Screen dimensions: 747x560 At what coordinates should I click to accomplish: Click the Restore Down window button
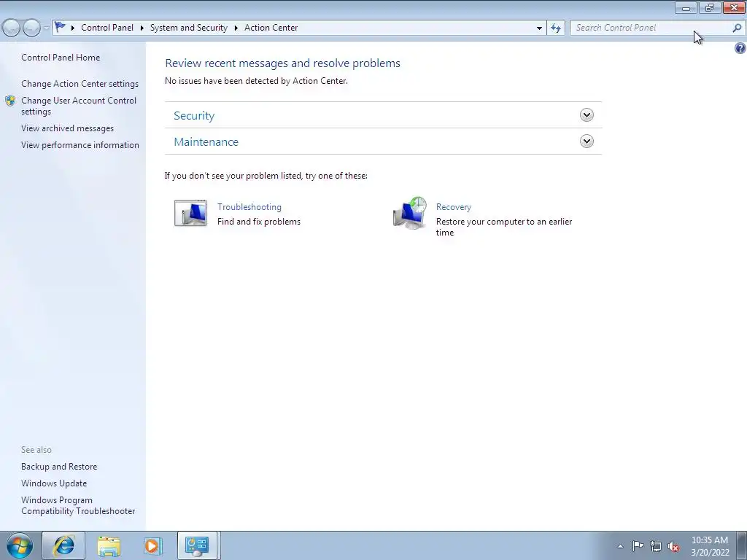pos(710,7)
